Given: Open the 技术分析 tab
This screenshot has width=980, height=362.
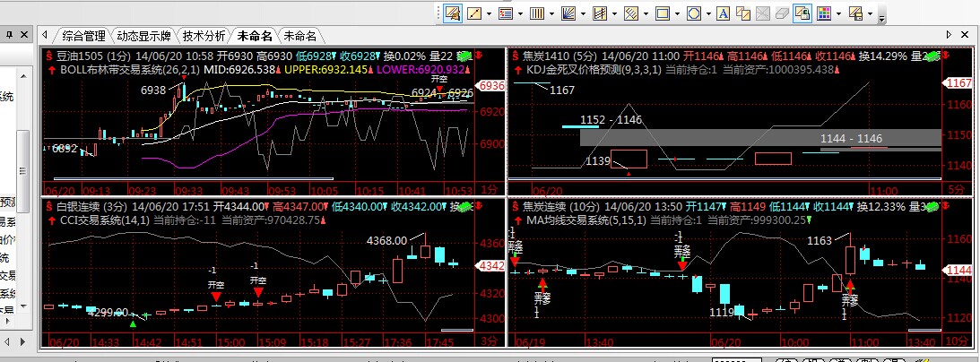Looking at the screenshot, I should pos(204,36).
